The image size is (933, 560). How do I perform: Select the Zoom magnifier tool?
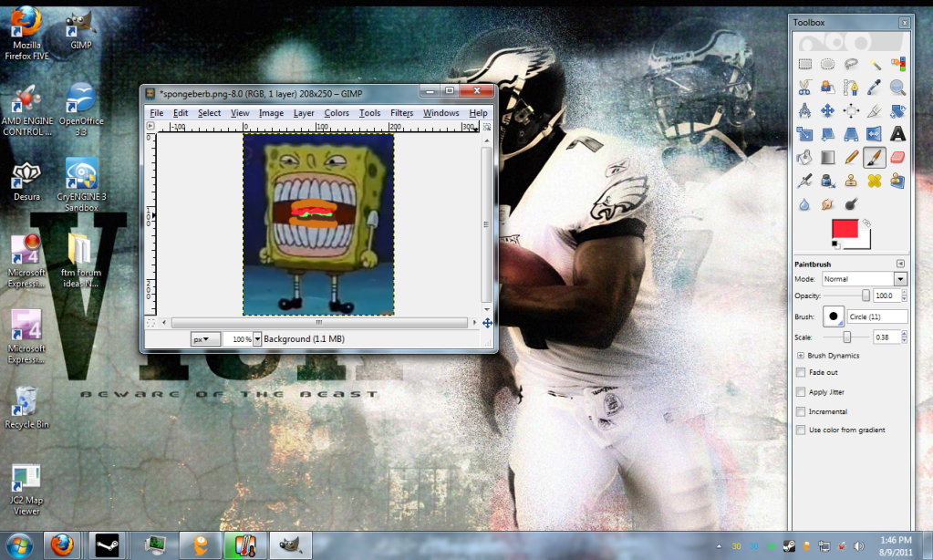(897, 88)
